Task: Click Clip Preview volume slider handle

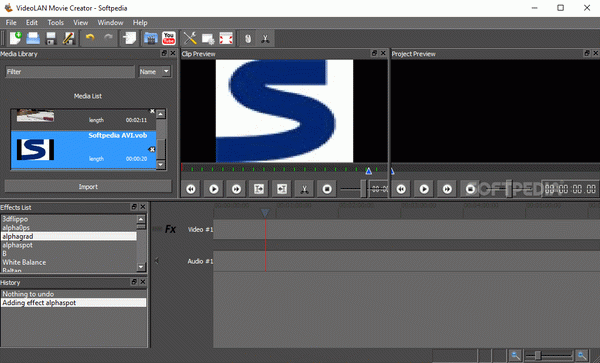Action: click(x=363, y=189)
